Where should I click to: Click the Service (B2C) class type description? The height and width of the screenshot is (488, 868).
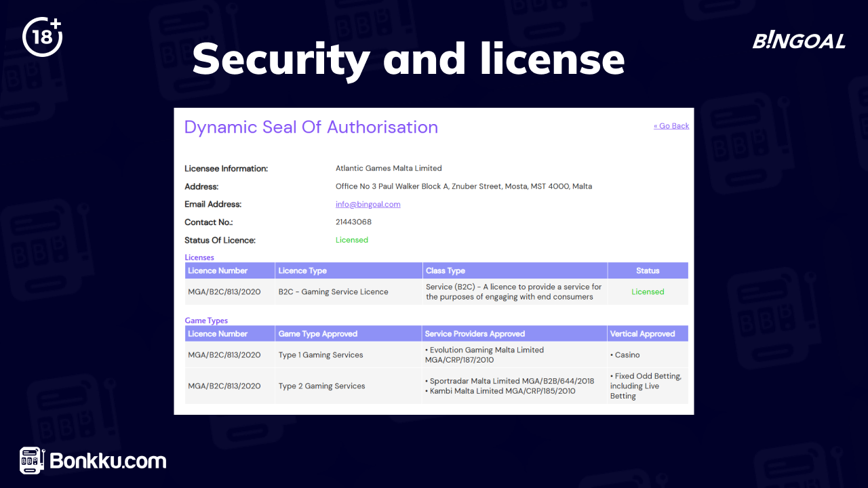click(x=514, y=291)
